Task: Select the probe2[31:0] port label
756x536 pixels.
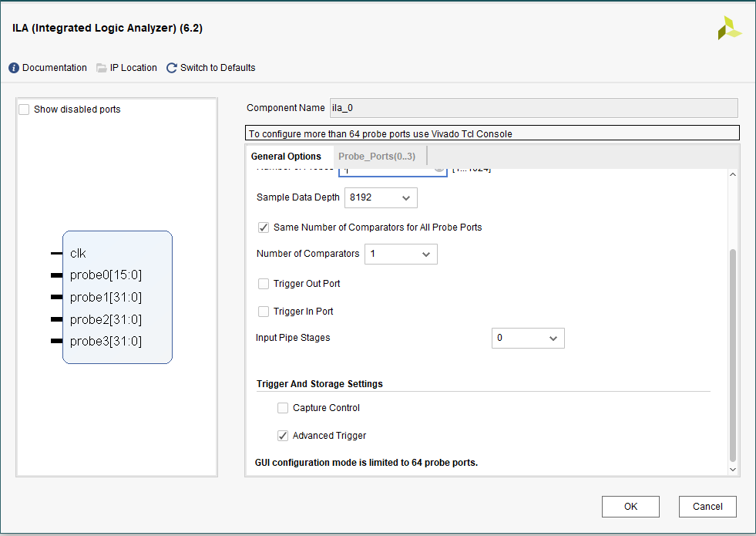Action: pos(106,319)
